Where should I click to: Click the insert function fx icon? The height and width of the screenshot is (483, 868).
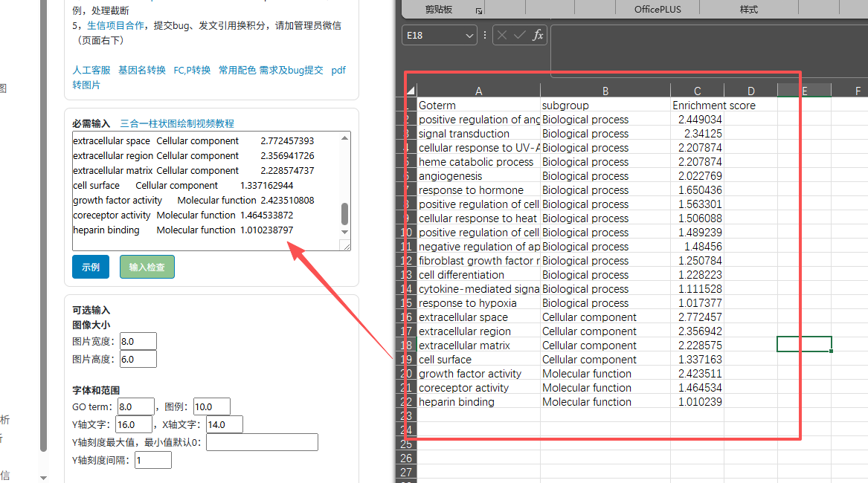[x=538, y=36]
